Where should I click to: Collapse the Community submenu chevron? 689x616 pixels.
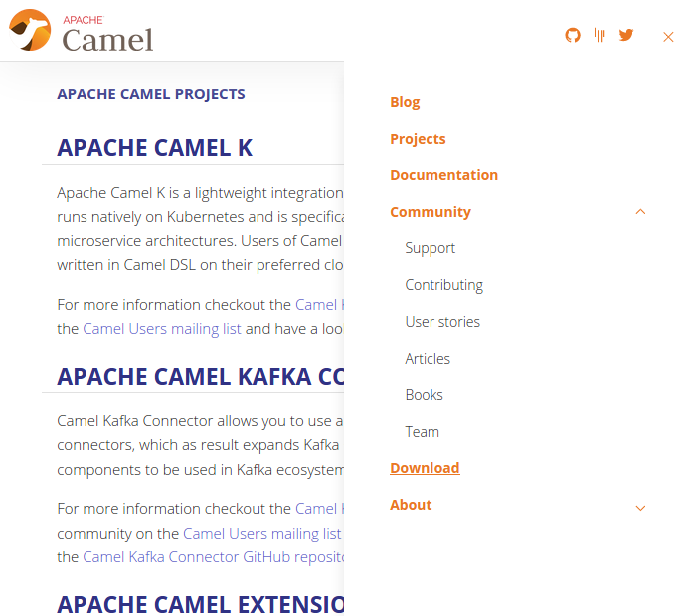640,212
